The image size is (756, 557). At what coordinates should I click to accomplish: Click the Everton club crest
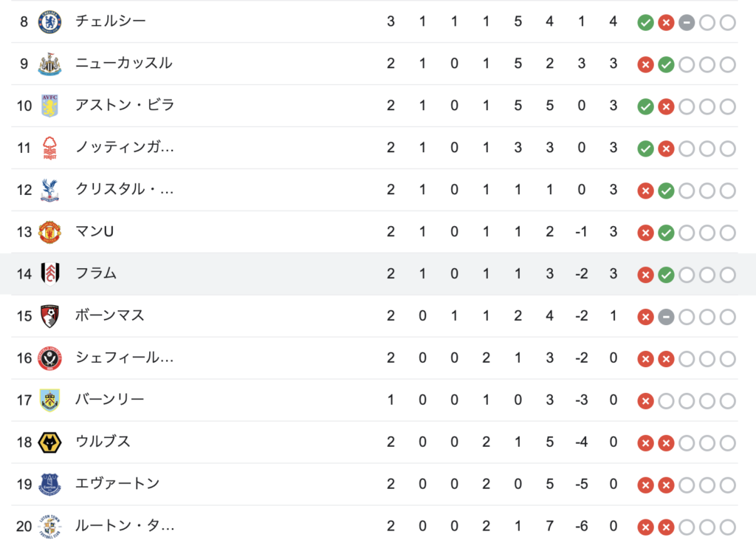click(49, 484)
